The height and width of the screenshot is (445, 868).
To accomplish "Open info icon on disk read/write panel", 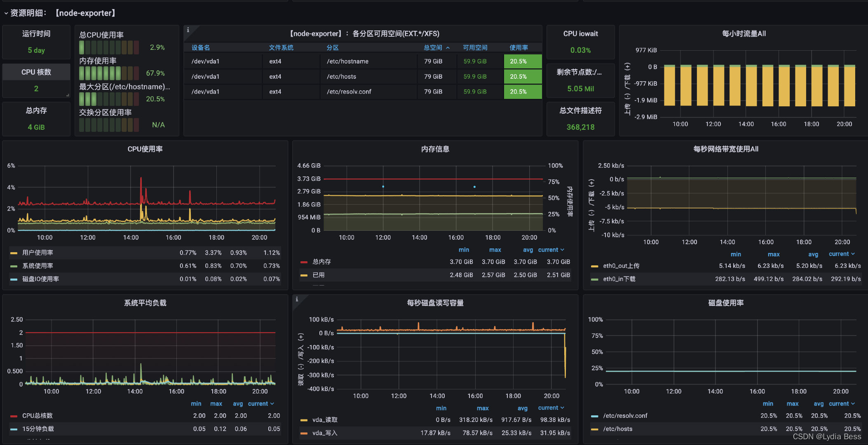I will (297, 299).
